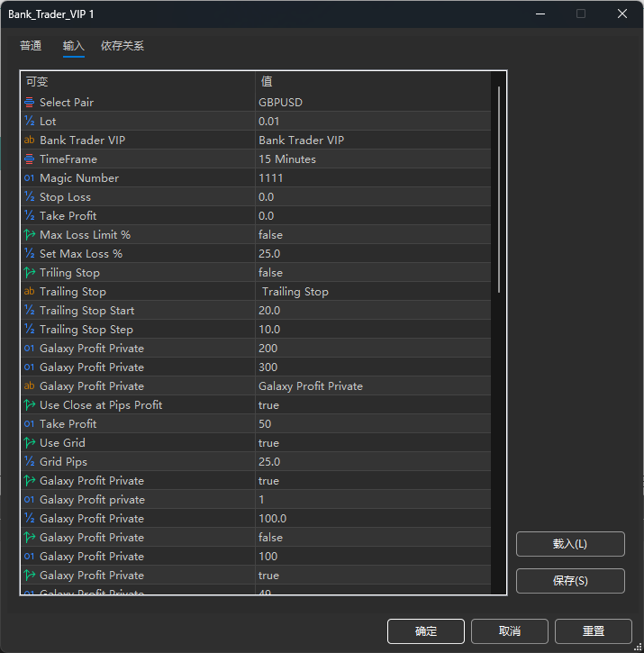This screenshot has height=653, width=644.
Task: Click the Magic Number integer icon
Action: pos(29,178)
